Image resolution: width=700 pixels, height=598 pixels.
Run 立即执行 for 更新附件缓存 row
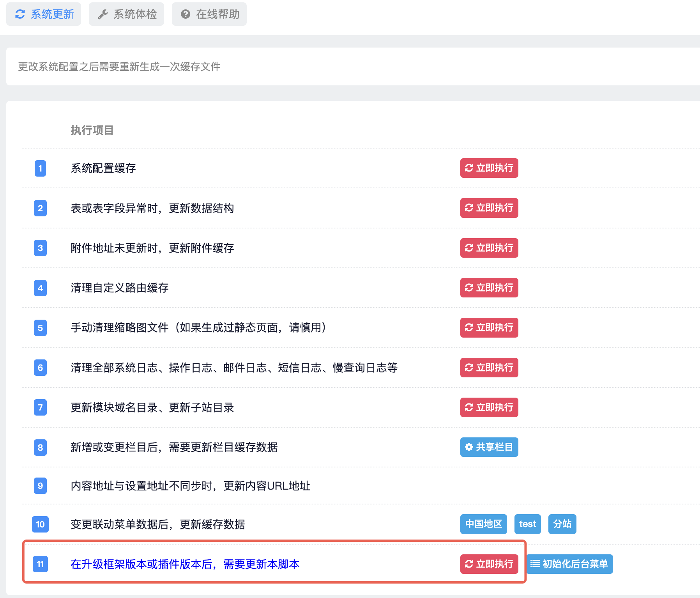tap(489, 248)
